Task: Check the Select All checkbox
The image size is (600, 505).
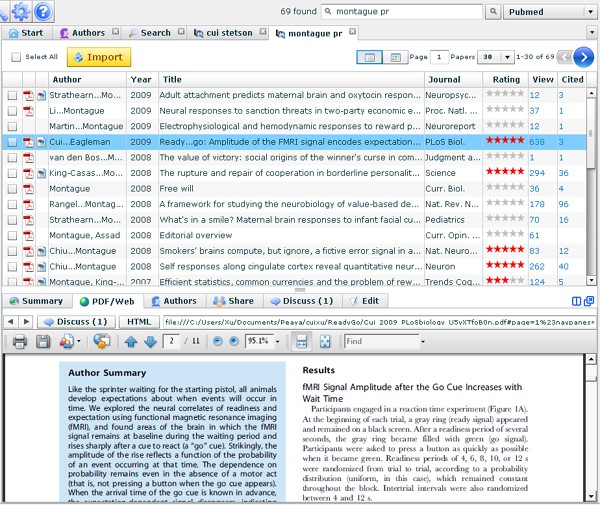Action: click(x=16, y=57)
